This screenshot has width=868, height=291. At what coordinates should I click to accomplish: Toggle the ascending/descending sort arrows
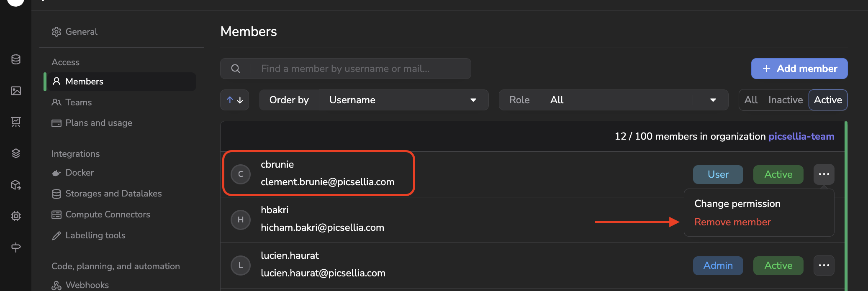coord(235,100)
